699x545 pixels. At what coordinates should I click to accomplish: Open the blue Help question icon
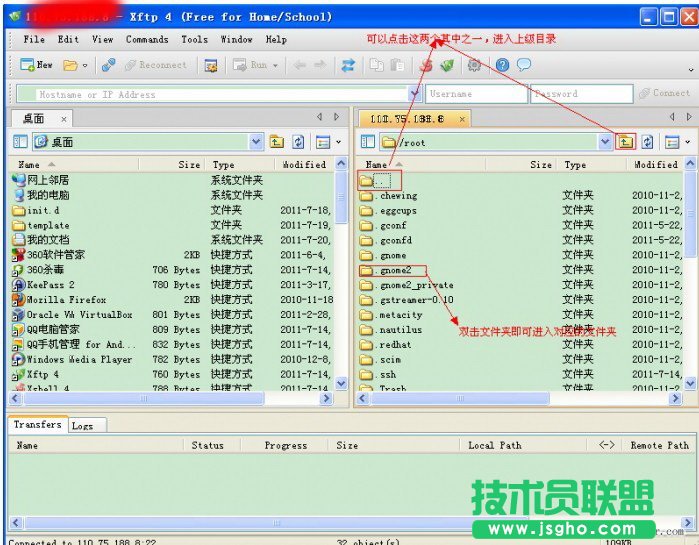(x=502, y=65)
